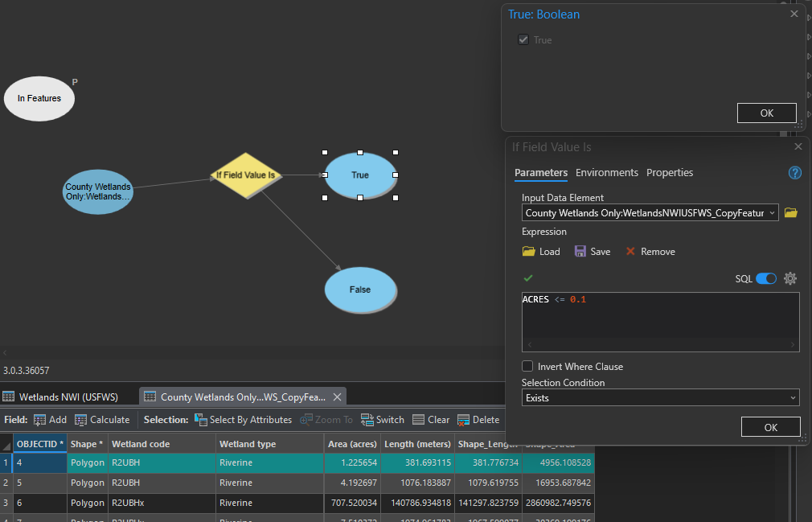Confirm with OK in the Parameters dialog
This screenshot has width=812, height=522.
[770, 426]
